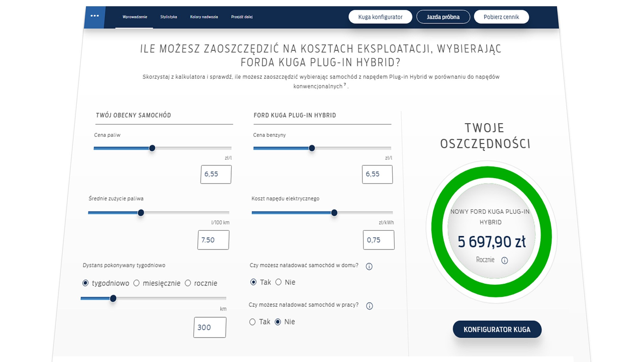The width and height of the screenshot is (644, 362).
Task: Adjust the weekly distance km slider handle
Action: pos(113,299)
